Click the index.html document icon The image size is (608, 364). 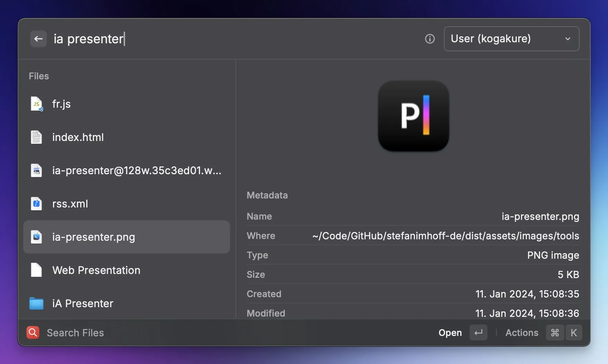click(x=36, y=137)
